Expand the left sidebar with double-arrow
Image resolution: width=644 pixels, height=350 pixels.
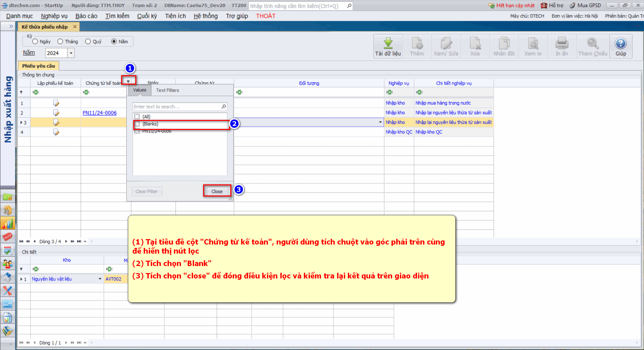[11, 26]
